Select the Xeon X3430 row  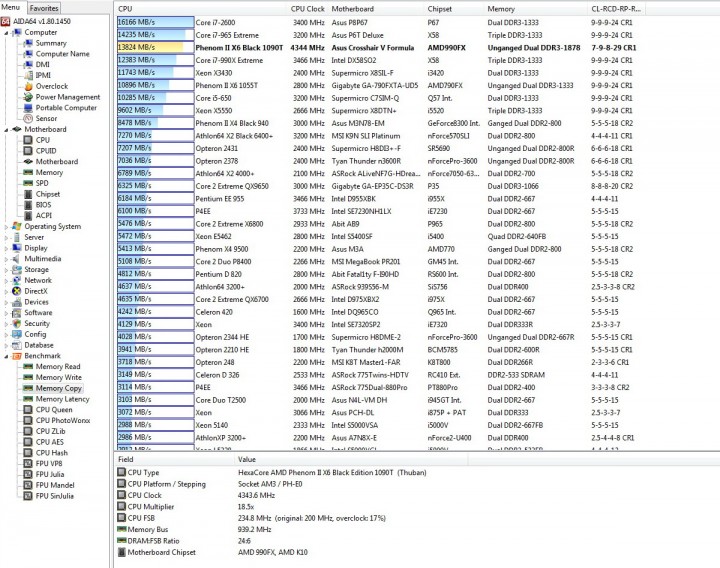pyautogui.click(x=379, y=73)
